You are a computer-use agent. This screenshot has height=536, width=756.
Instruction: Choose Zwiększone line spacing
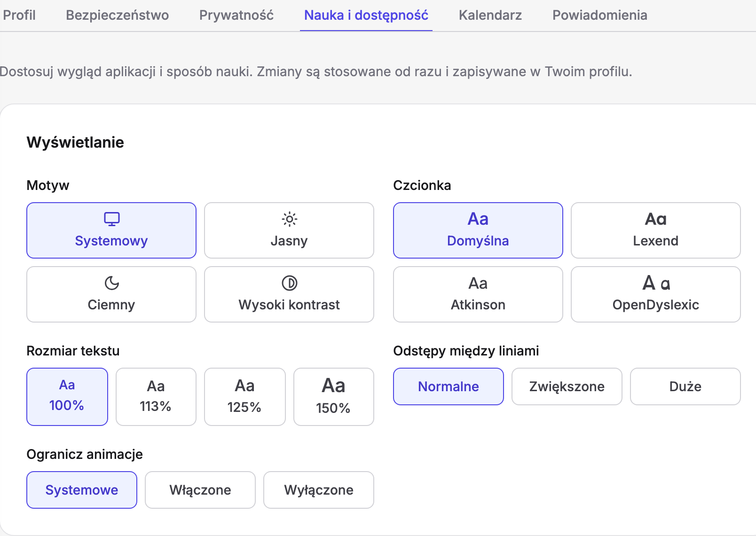(x=567, y=386)
